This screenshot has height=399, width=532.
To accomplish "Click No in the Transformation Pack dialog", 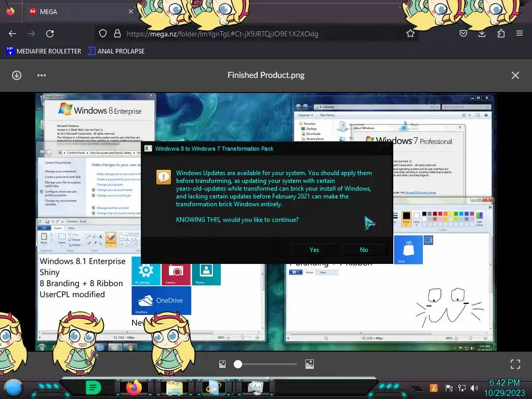I will tap(364, 250).
